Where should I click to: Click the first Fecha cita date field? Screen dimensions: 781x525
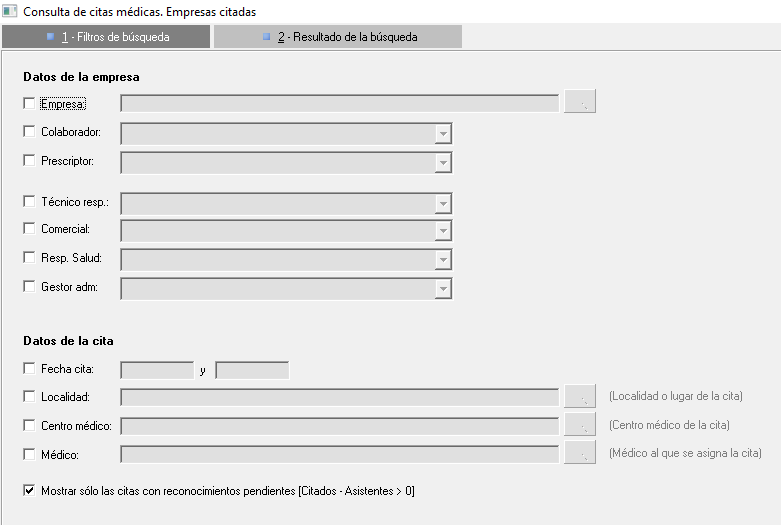click(157, 370)
